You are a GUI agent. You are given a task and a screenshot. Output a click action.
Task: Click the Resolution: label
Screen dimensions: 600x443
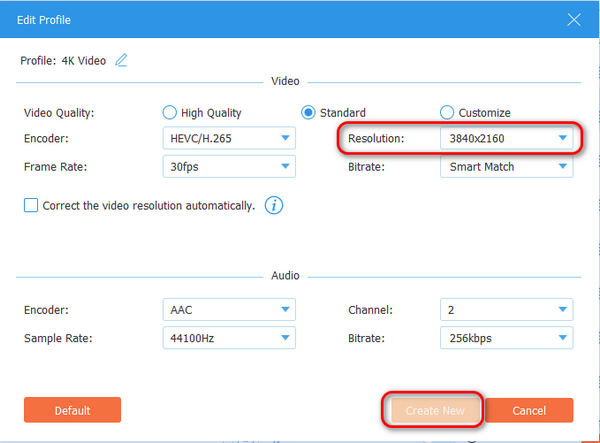(x=376, y=138)
